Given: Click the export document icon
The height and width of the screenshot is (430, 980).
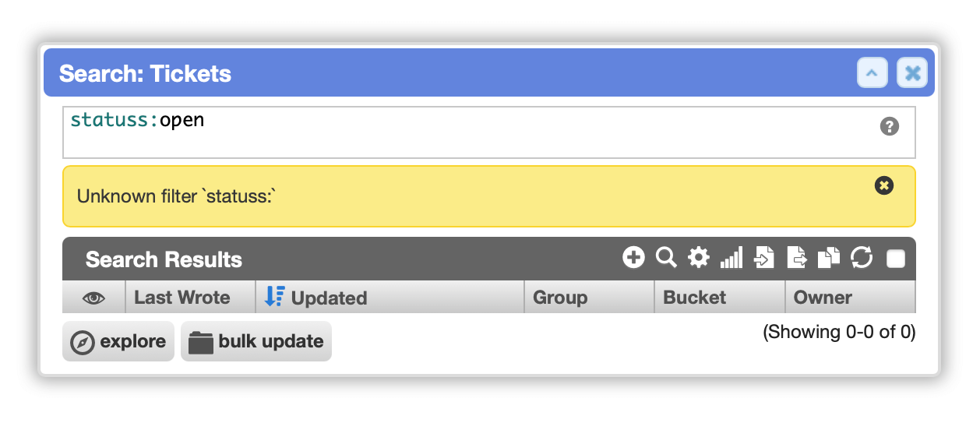Looking at the screenshot, I should click(x=797, y=258).
